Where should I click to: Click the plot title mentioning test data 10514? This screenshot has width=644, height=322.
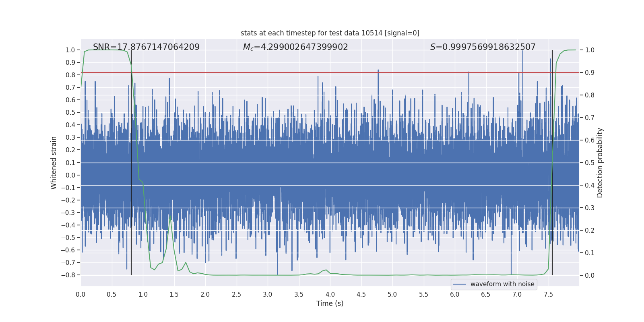(330, 33)
